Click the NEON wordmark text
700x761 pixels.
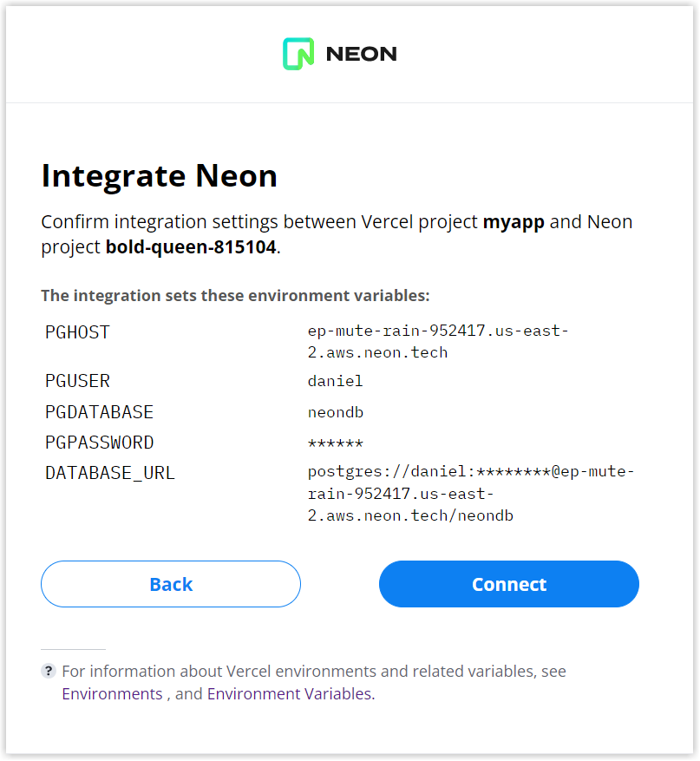click(362, 54)
